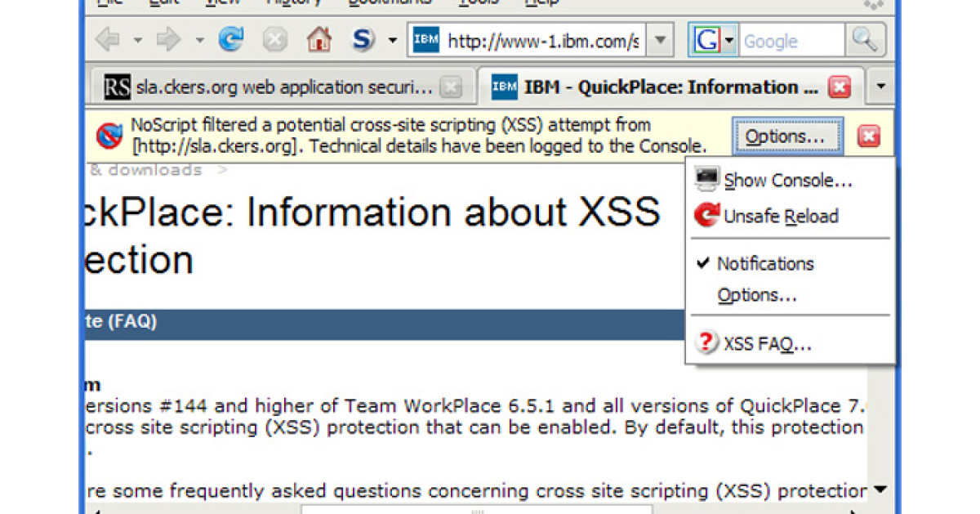Click the Google search input field
This screenshot has height=514, width=980.
(792, 40)
